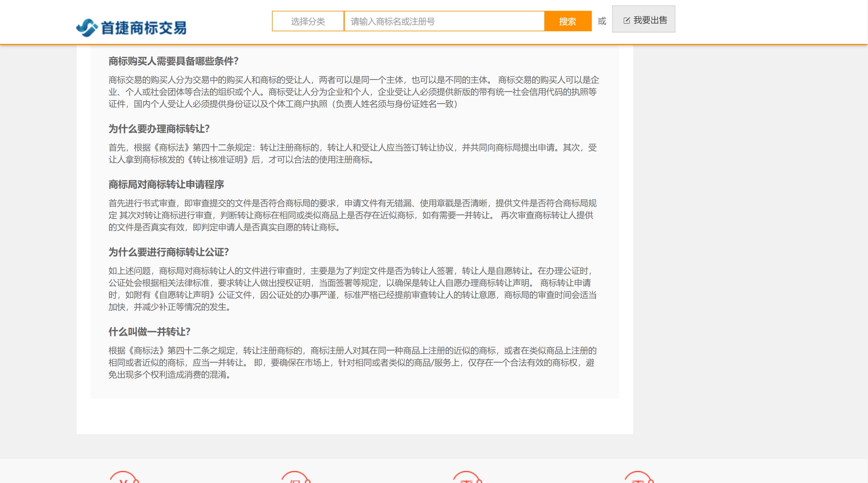Click the paragraph starting 如上述问题
This screenshot has width=868, height=483.
tap(353, 289)
